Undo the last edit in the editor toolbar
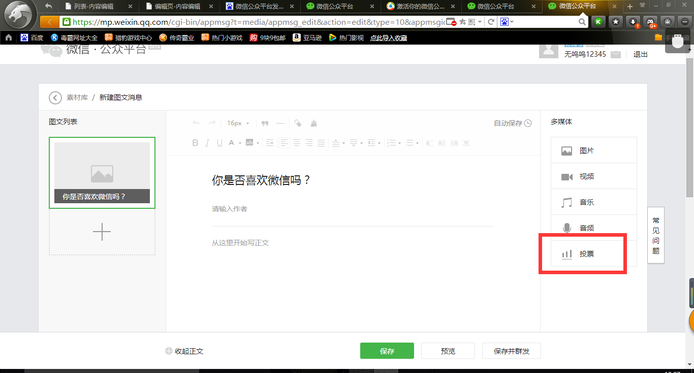 [197, 123]
